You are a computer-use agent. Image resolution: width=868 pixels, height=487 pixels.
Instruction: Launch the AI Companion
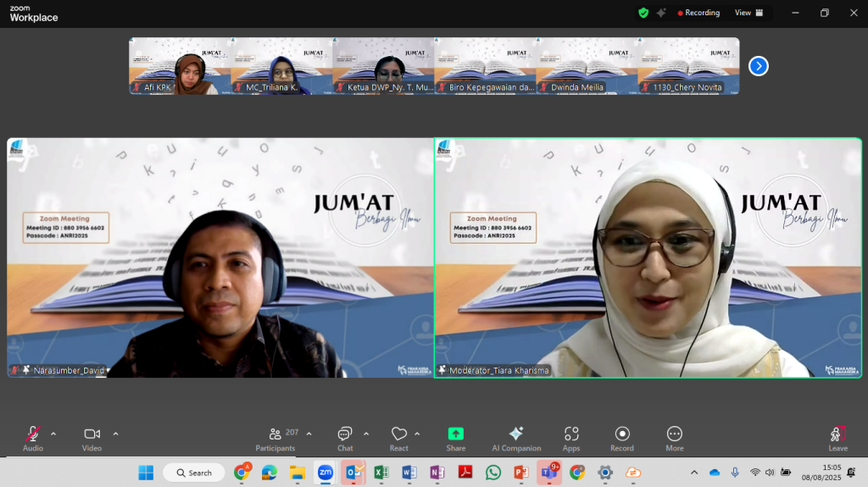pyautogui.click(x=515, y=438)
